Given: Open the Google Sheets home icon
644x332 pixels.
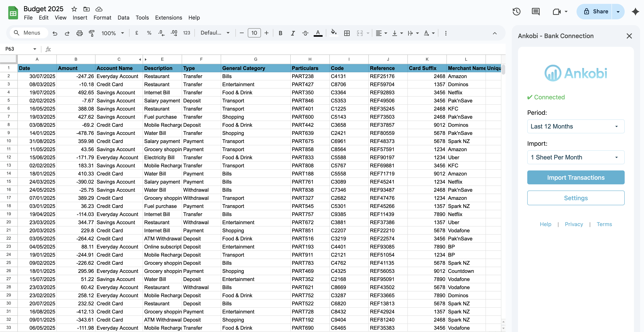Looking at the screenshot, I should 13,13.
